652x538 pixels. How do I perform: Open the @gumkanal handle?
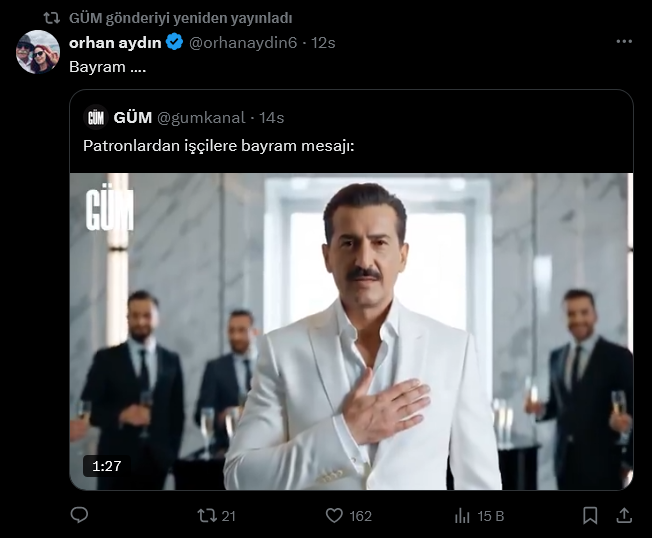click(201, 118)
